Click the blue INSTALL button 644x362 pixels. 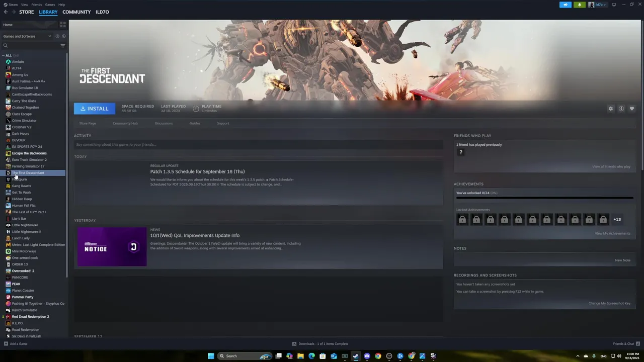tap(95, 109)
